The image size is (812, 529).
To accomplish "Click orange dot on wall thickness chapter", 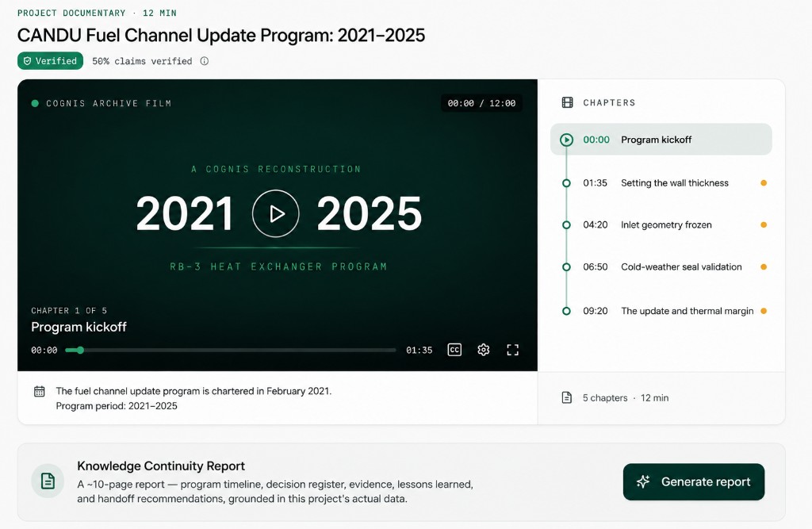I will coord(764,183).
